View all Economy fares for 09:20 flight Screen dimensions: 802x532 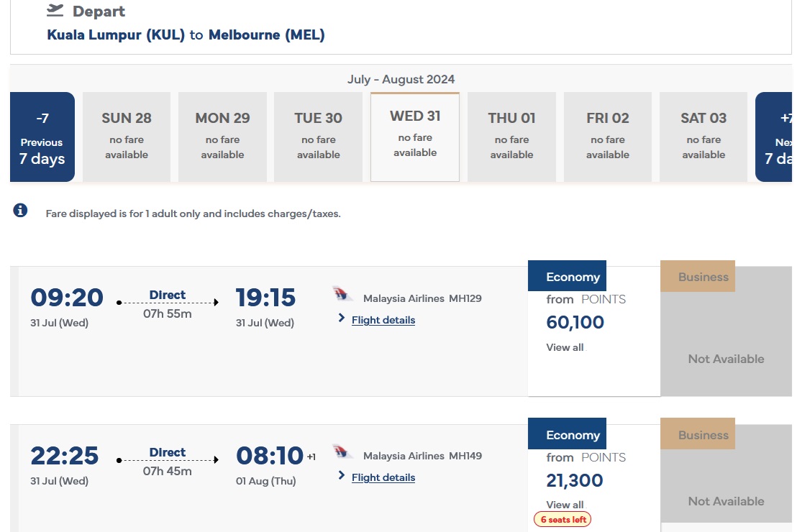click(x=565, y=347)
